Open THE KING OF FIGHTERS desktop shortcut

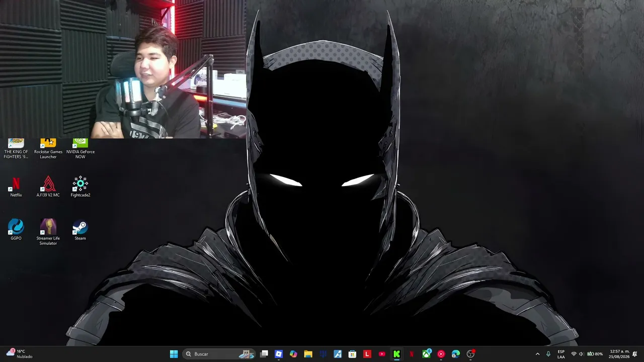point(16,149)
